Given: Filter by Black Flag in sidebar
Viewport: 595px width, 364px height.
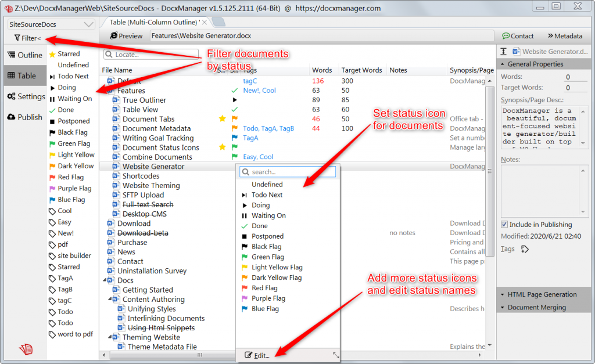Looking at the screenshot, I should (69, 132).
